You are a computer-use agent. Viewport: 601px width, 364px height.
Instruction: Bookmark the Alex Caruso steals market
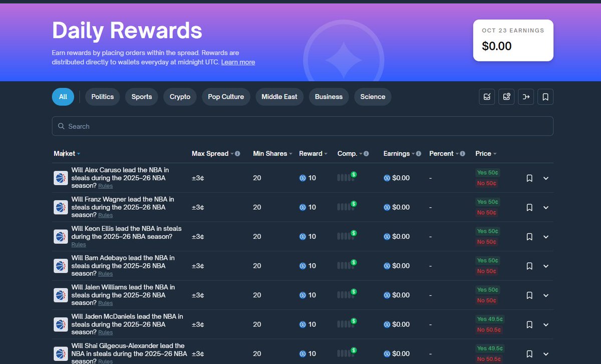pos(529,178)
